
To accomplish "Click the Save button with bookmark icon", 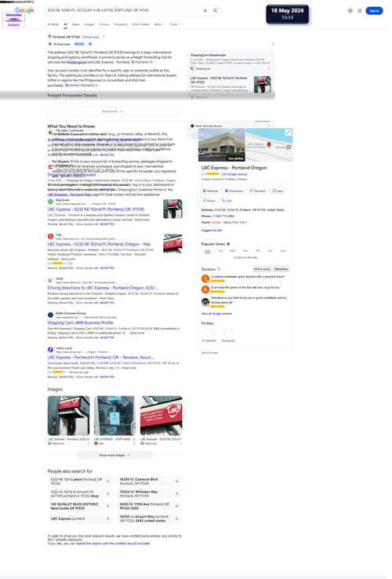I will pos(278,191).
